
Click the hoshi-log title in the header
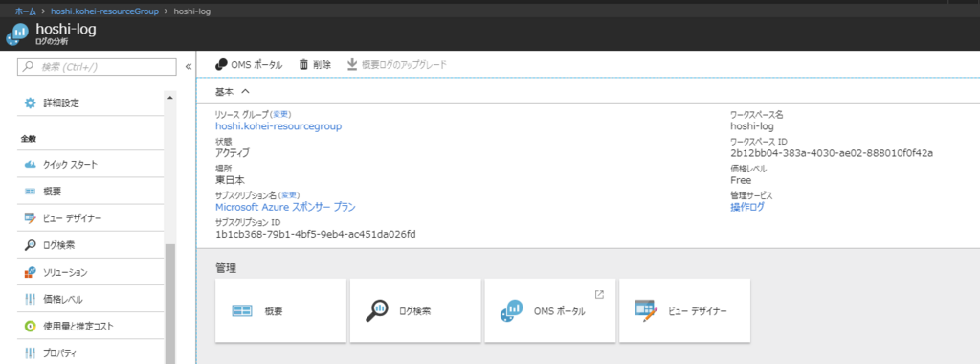[66, 29]
